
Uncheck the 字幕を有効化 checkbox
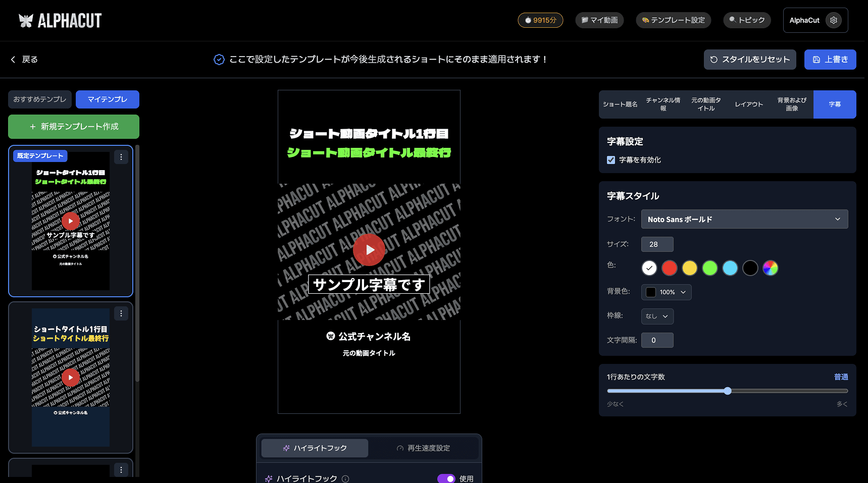pyautogui.click(x=610, y=159)
